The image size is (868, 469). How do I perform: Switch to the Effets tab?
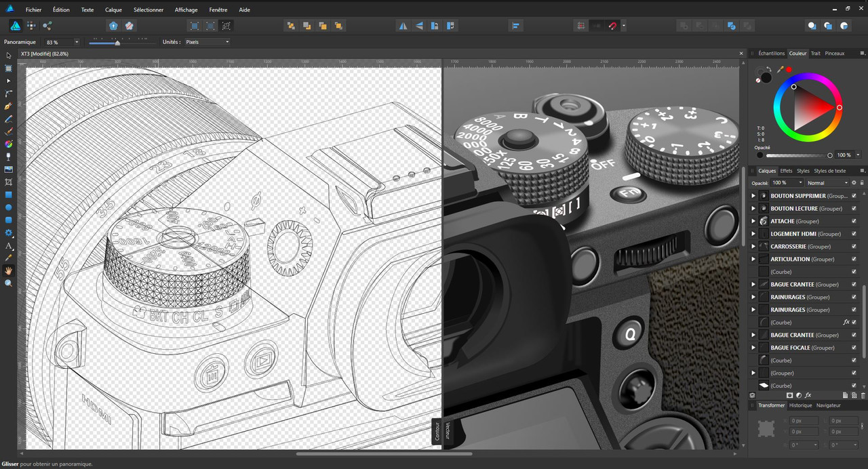786,171
